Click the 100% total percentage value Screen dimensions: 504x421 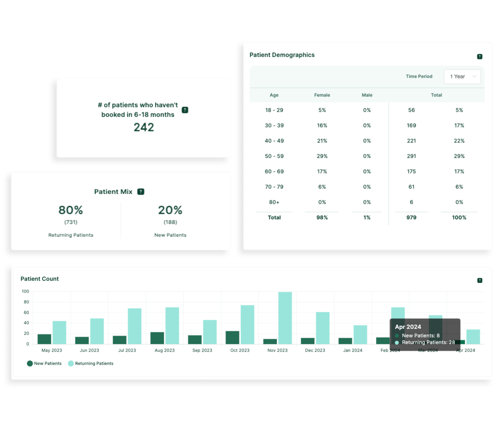pyautogui.click(x=459, y=218)
